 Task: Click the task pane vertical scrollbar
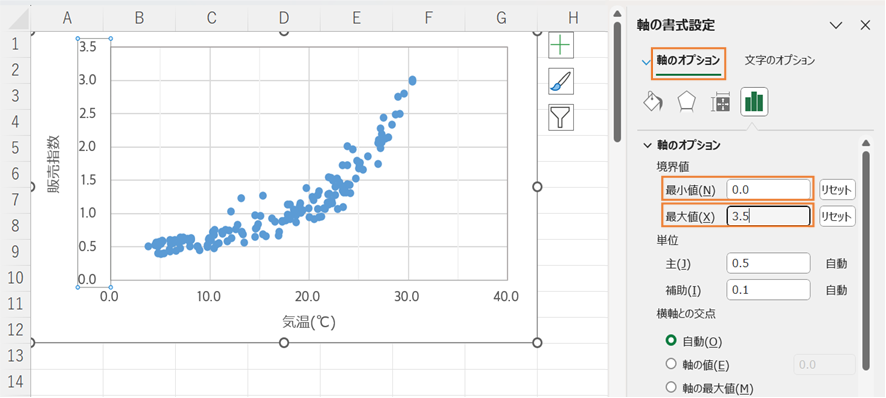(865, 260)
